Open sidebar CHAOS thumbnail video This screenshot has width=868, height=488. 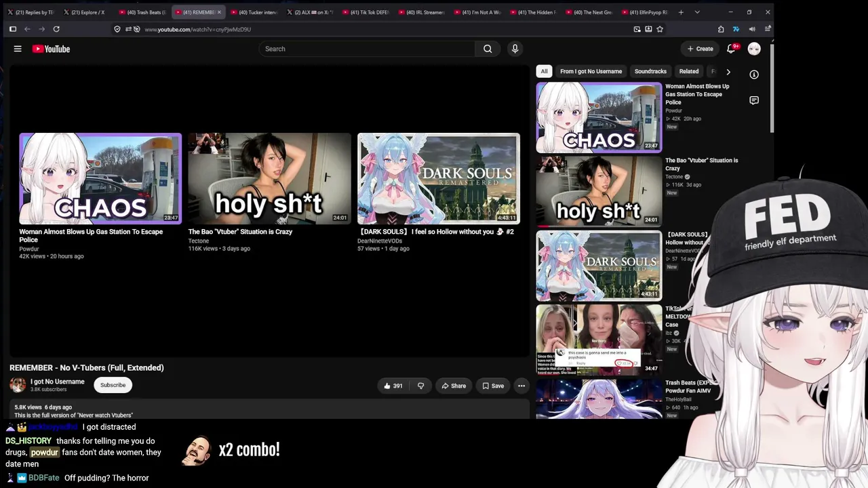[x=599, y=117]
